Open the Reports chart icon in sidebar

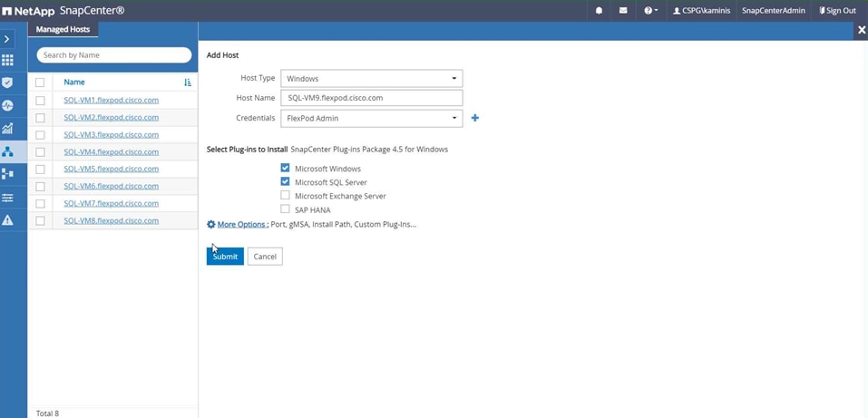[7, 129]
